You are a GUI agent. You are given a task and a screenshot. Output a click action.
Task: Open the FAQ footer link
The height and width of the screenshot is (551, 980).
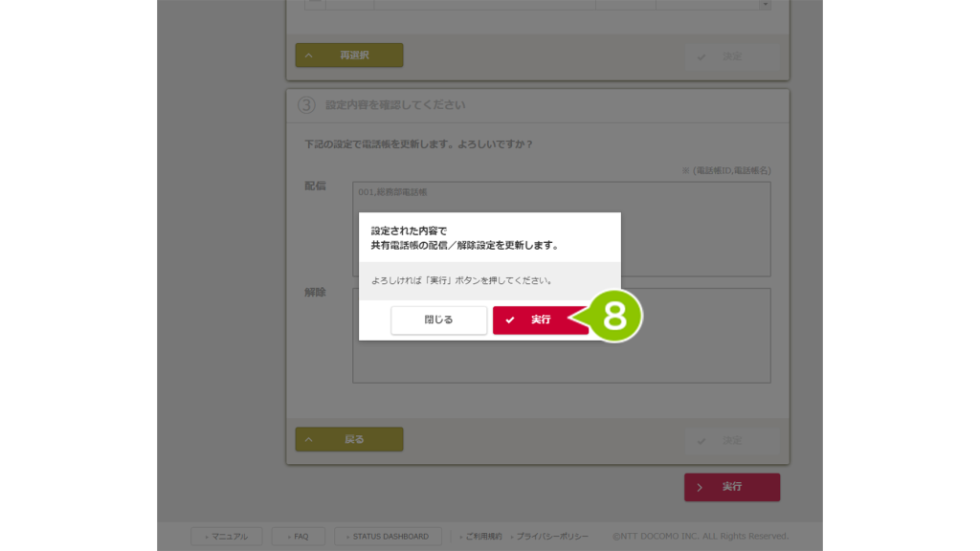click(299, 536)
